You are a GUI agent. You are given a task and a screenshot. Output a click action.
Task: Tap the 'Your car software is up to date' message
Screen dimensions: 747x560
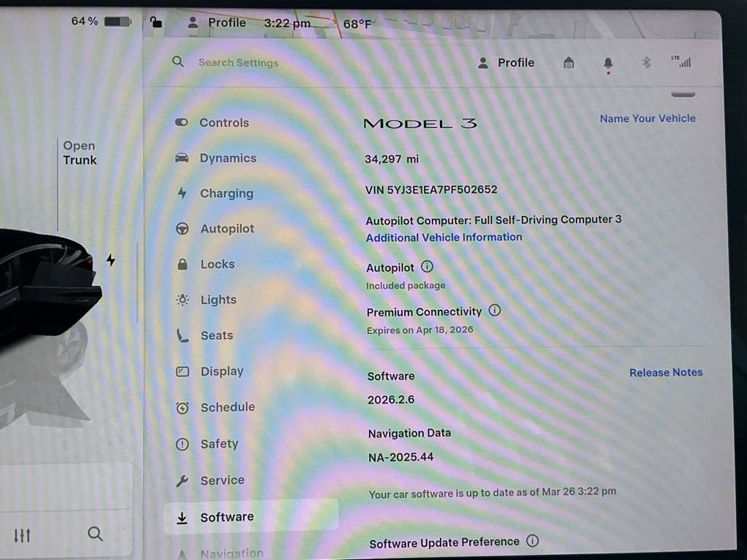492,492
